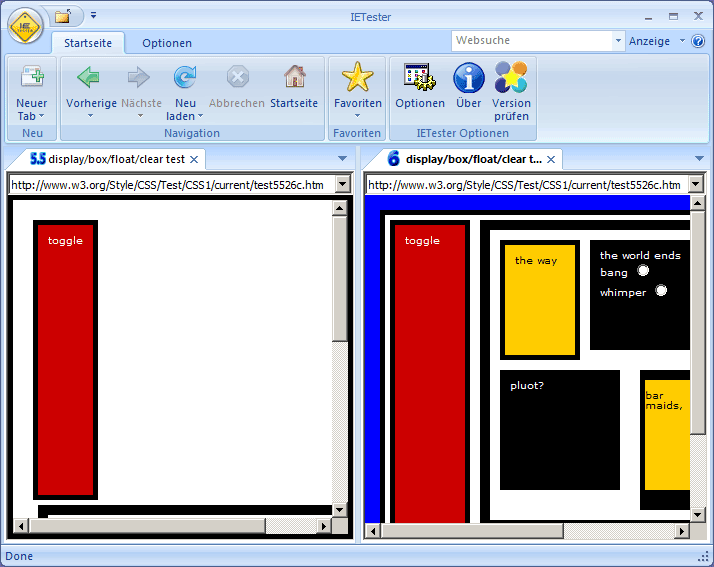Click the left pane URL address field
714x567 pixels.
(173, 185)
